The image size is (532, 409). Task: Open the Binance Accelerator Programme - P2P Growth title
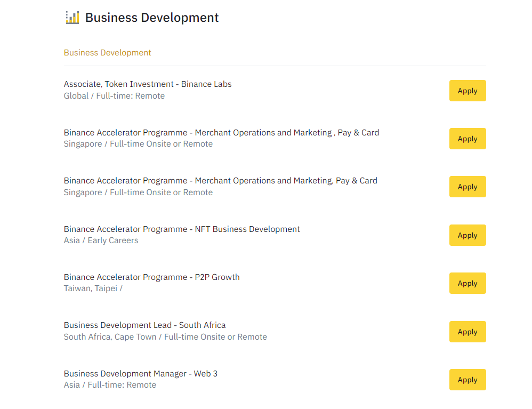(x=151, y=277)
